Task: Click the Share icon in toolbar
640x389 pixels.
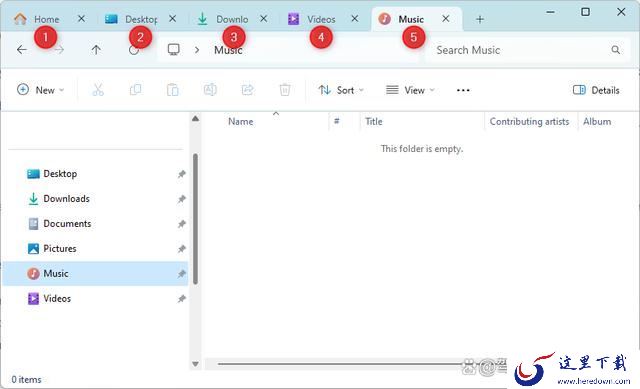Action: [248, 90]
